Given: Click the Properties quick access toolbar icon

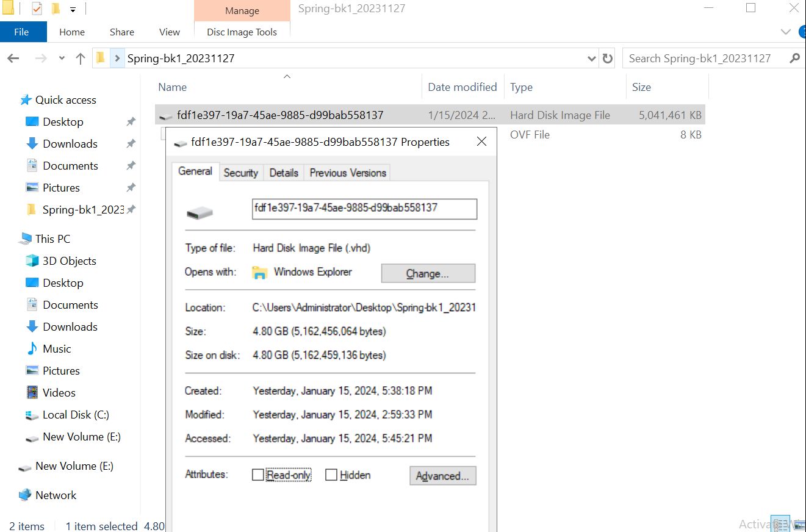Looking at the screenshot, I should pos(37,9).
